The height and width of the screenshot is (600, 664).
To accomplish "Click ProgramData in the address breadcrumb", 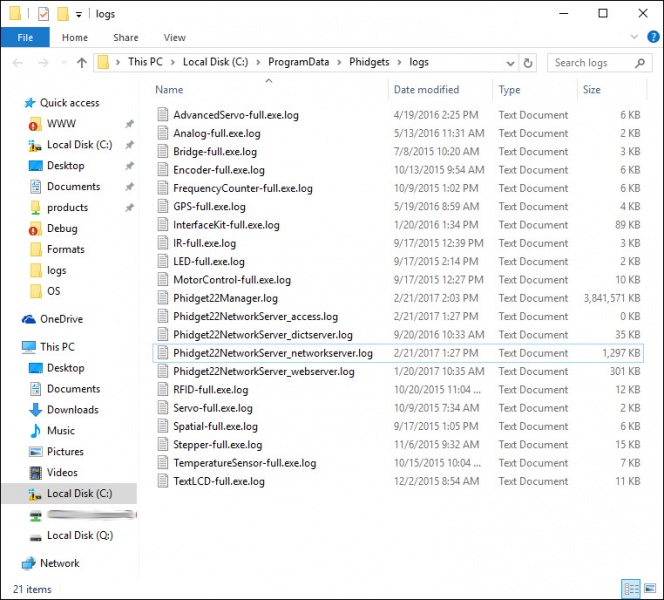I will [299, 62].
